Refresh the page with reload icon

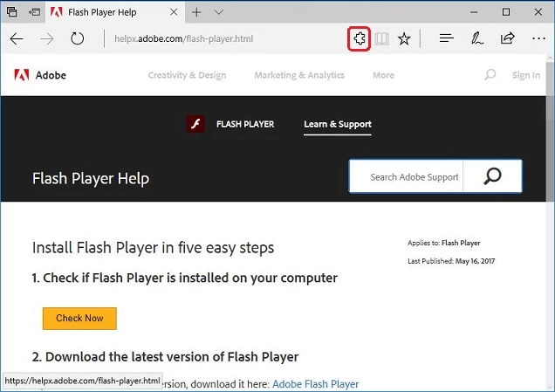click(77, 38)
